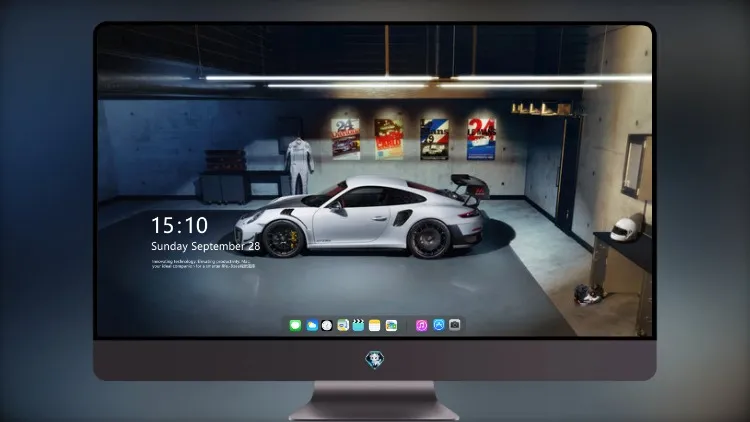Open the clapperboard video app in dock

(x=358, y=326)
